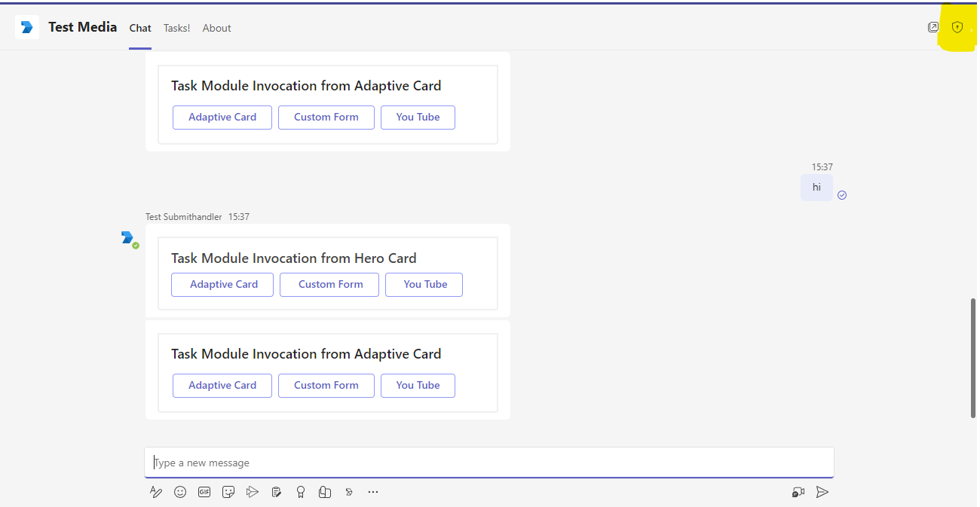980x507 pixels.
Task: Open Custom Form from Adaptive Card
Action: 326,385
